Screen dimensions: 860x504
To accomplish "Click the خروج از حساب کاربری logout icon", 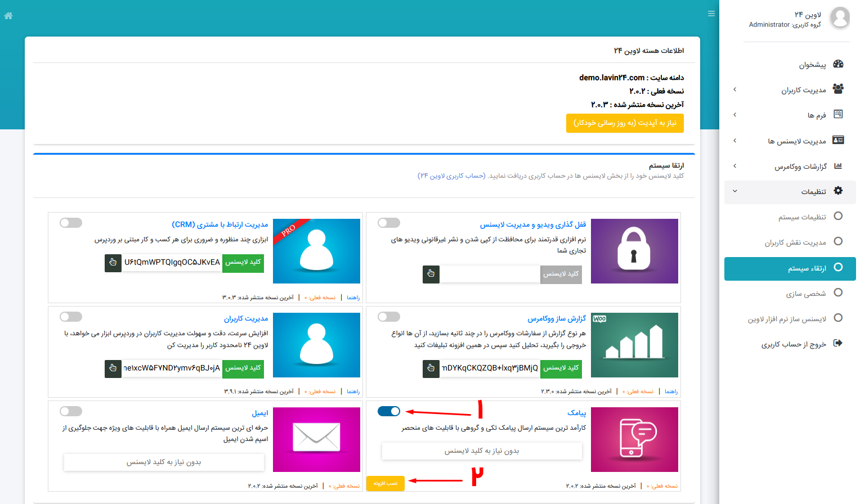I will 837,344.
